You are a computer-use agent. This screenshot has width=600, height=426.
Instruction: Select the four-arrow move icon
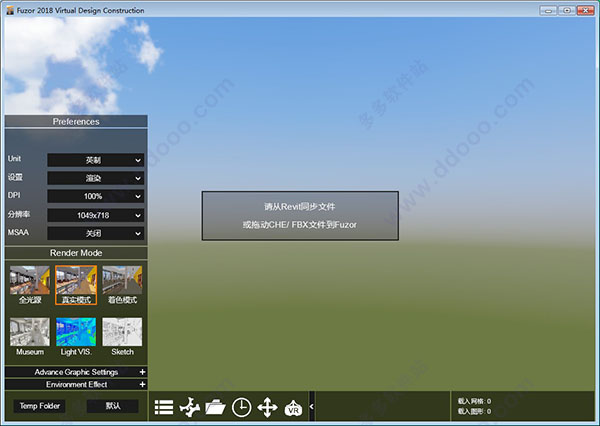(267, 407)
